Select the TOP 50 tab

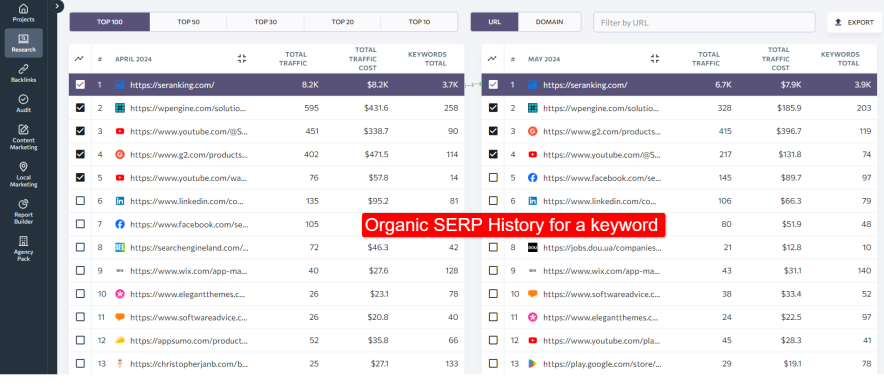tap(188, 22)
